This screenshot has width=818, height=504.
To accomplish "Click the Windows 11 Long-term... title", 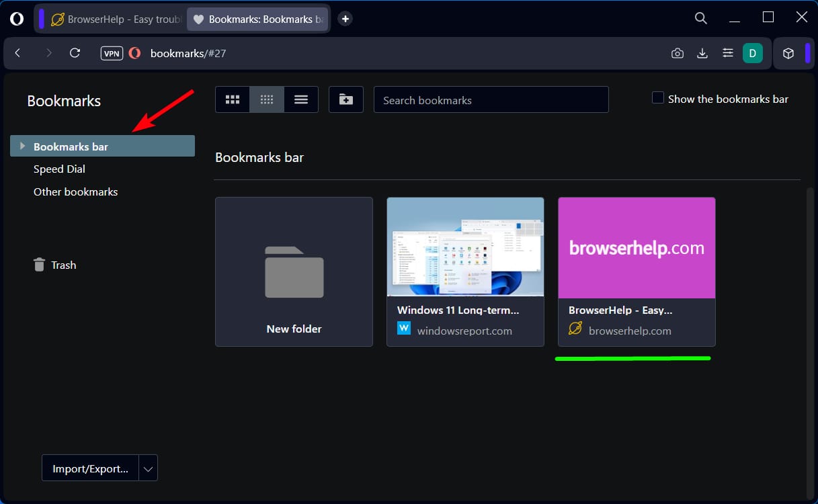I will (x=458, y=310).
